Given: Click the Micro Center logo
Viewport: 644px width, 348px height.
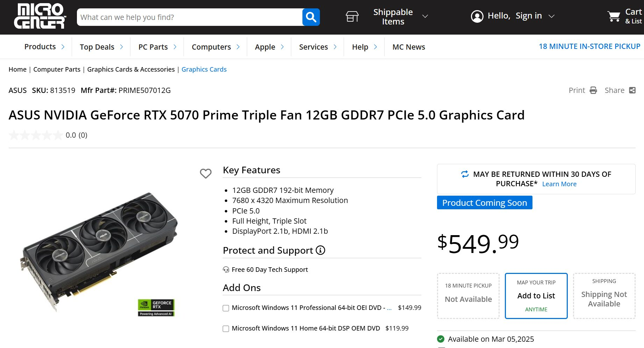Looking at the screenshot, I should pos(40,16).
